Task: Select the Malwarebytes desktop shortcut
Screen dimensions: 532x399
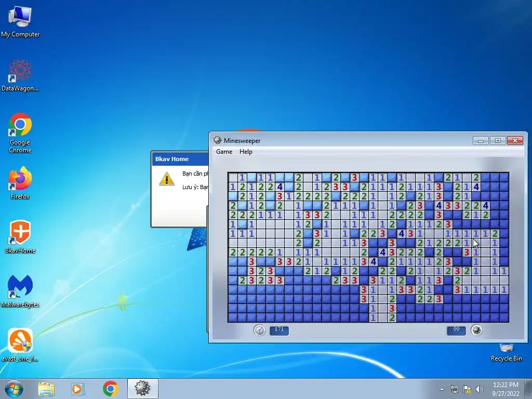Action: [20, 291]
